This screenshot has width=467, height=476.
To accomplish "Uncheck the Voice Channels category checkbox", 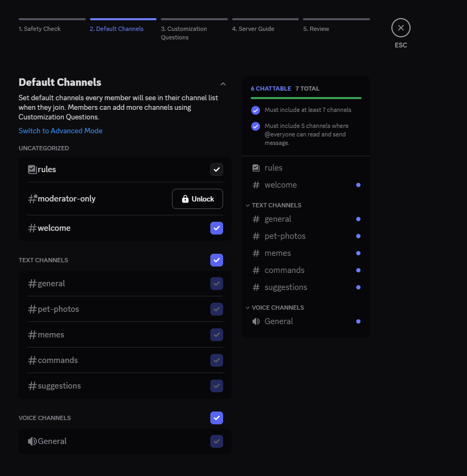I will [x=216, y=418].
